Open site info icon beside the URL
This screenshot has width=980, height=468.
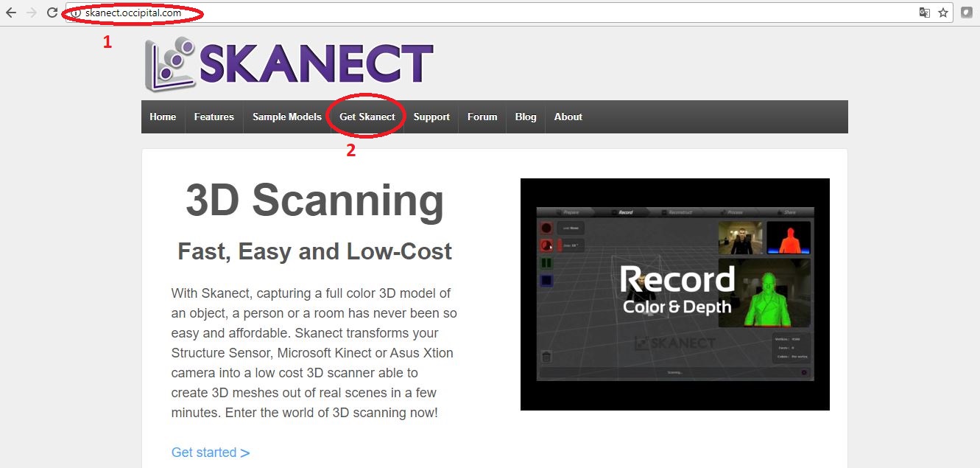75,13
